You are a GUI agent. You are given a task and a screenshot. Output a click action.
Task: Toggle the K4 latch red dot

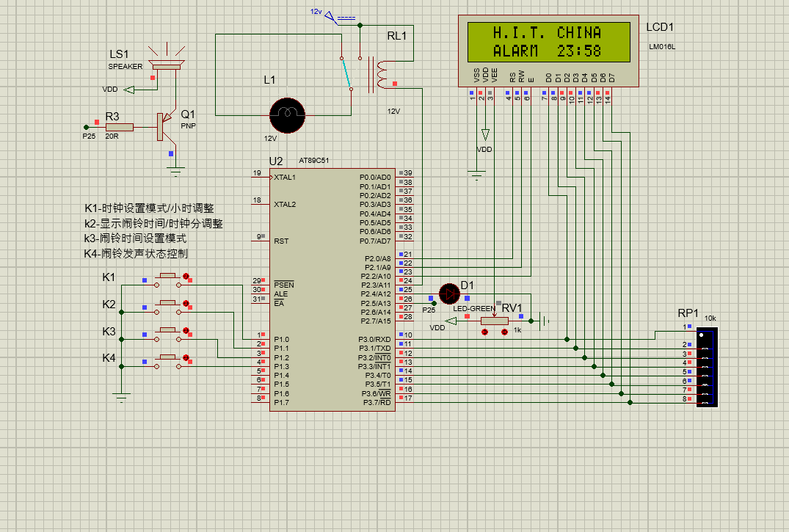[186, 357]
